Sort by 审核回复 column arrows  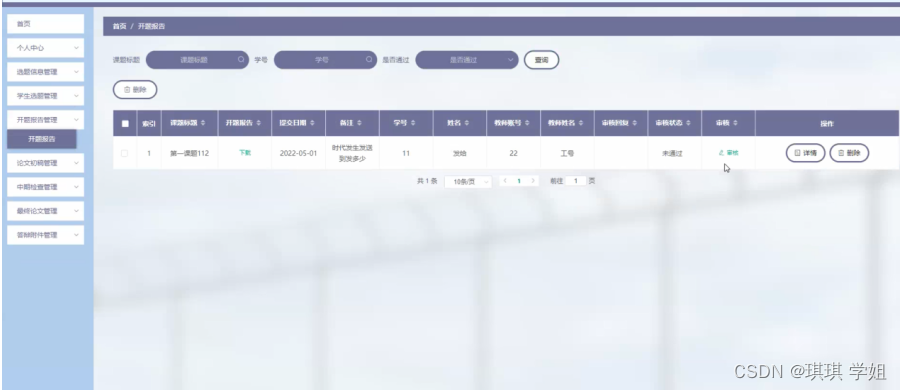pyautogui.click(x=635, y=123)
